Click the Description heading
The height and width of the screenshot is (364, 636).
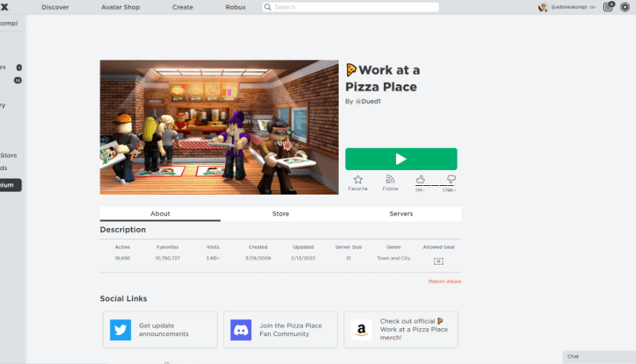point(123,230)
